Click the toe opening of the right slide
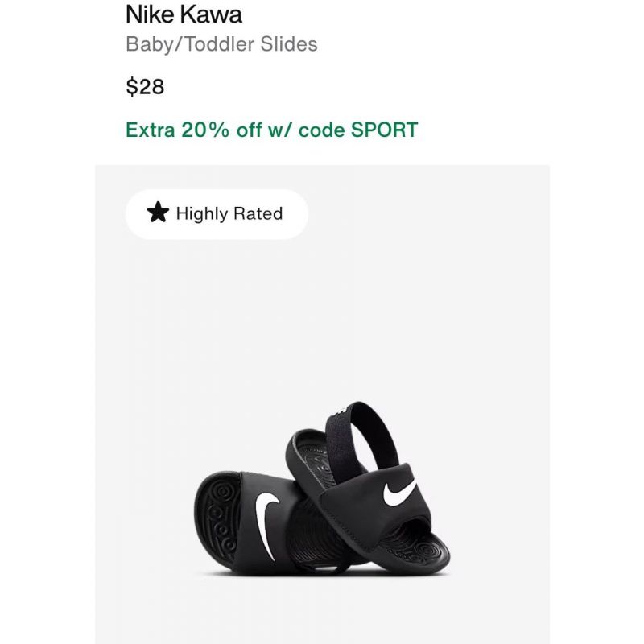 (x=413, y=542)
